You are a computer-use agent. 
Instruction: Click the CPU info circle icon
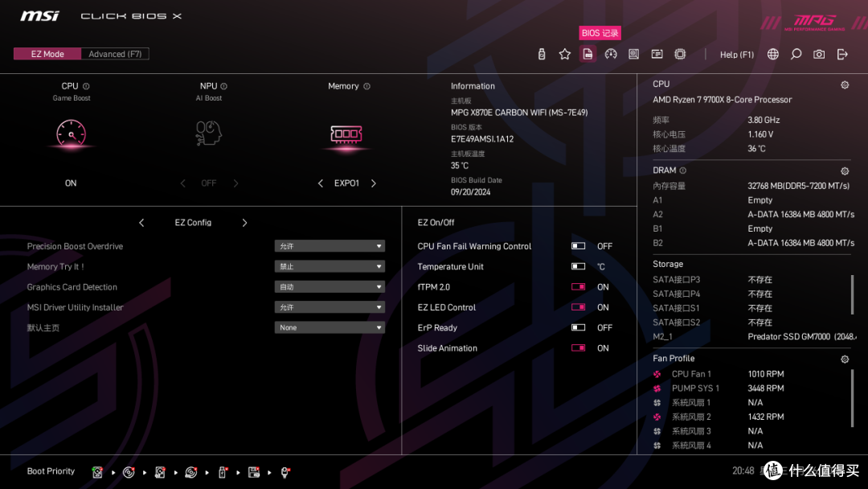pos(86,86)
